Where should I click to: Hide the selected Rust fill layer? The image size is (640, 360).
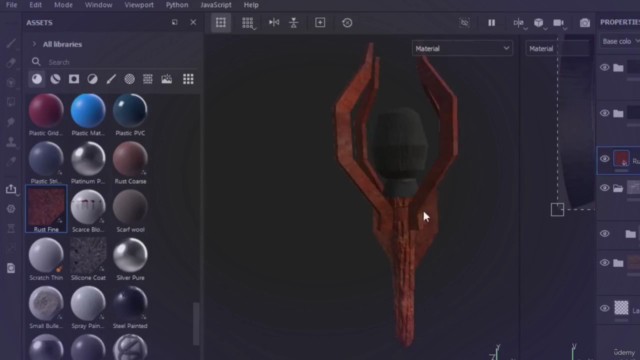coord(604,159)
